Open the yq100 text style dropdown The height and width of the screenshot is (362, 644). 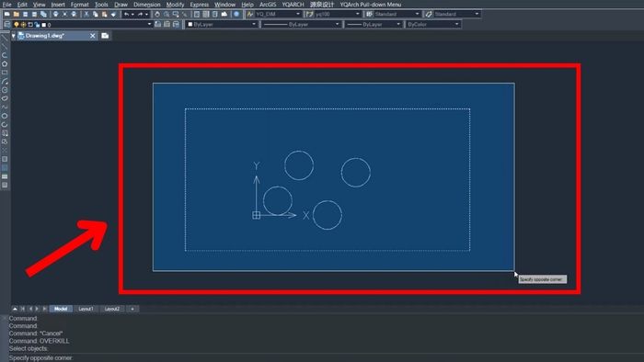pos(358,14)
